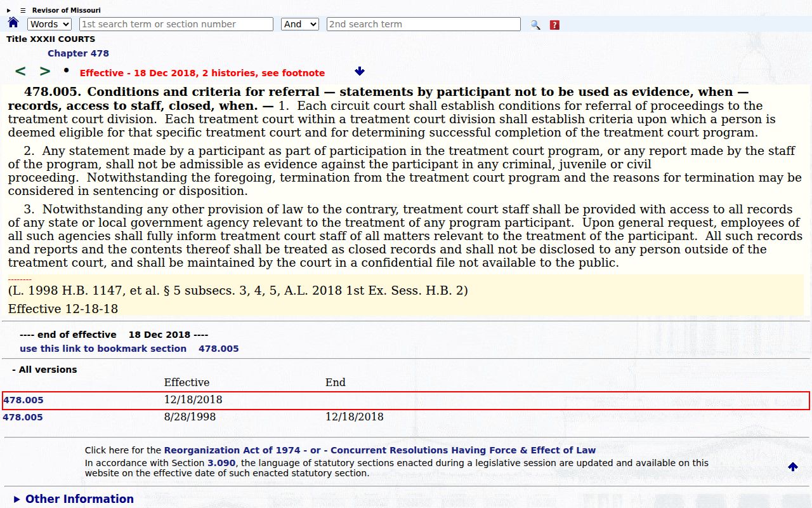Focus the 2nd search term field

click(x=424, y=24)
